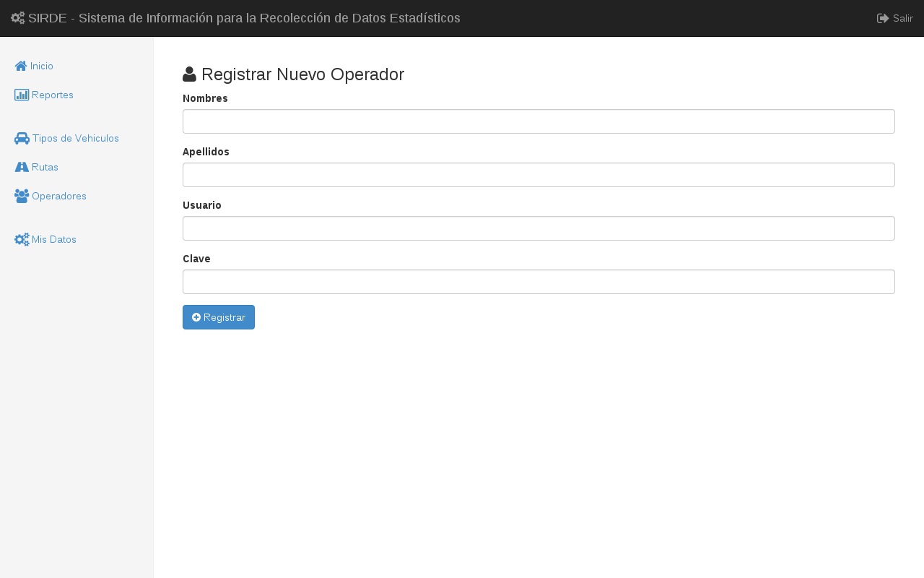The height and width of the screenshot is (578, 924).
Task: Click the home icon beside Inicio
Action: (x=21, y=66)
